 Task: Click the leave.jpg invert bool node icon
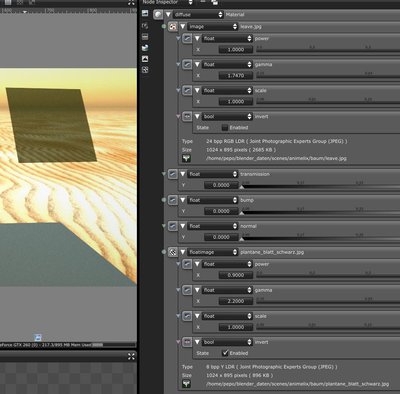(187, 116)
